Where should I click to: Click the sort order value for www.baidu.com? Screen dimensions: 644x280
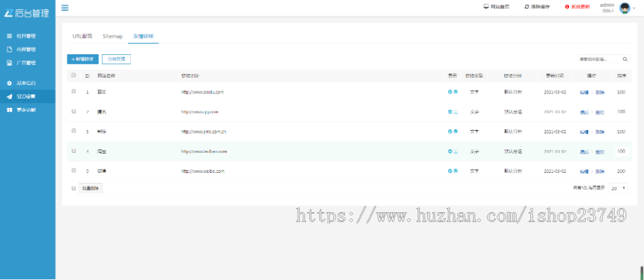point(621,92)
